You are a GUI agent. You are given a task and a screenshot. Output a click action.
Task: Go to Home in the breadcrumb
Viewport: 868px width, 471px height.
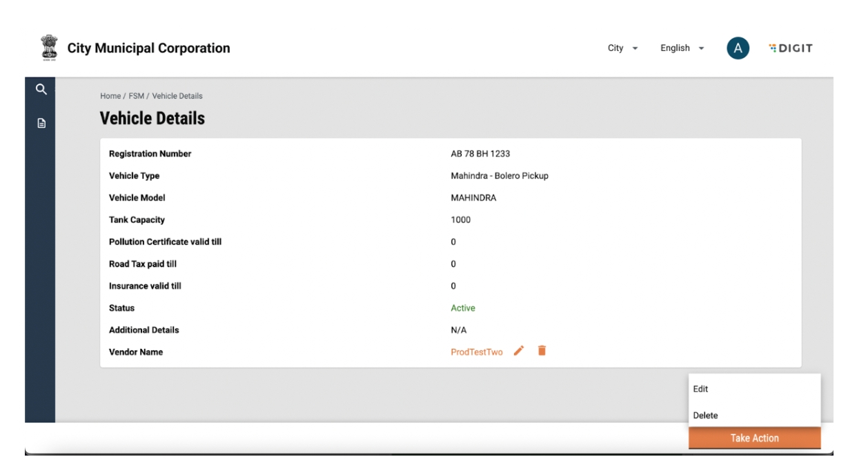(110, 96)
